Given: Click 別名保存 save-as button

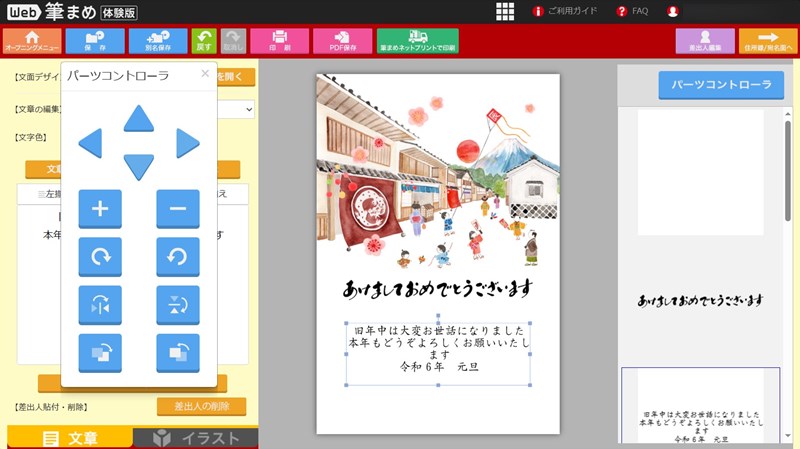Looking at the screenshot, I should point(158,41).
